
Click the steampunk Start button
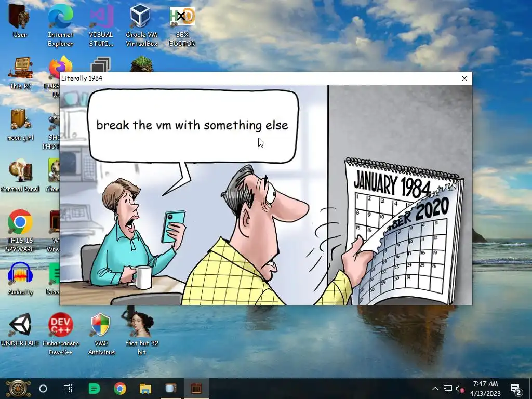coord(18,389)
